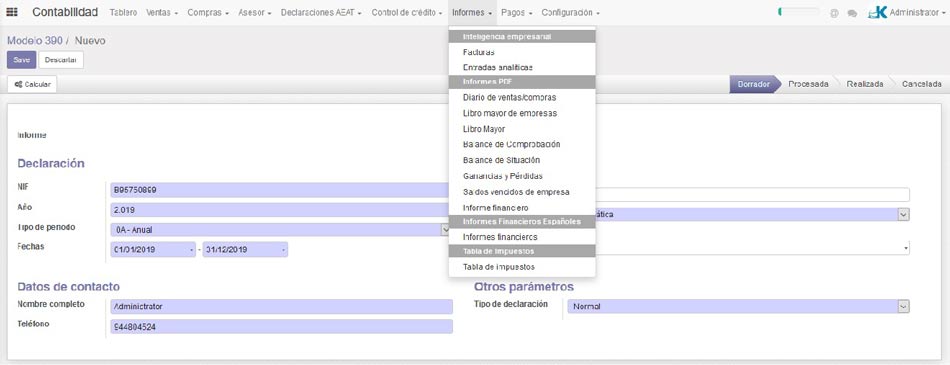Click the round icon beside progress bar

tap(834, 13)
